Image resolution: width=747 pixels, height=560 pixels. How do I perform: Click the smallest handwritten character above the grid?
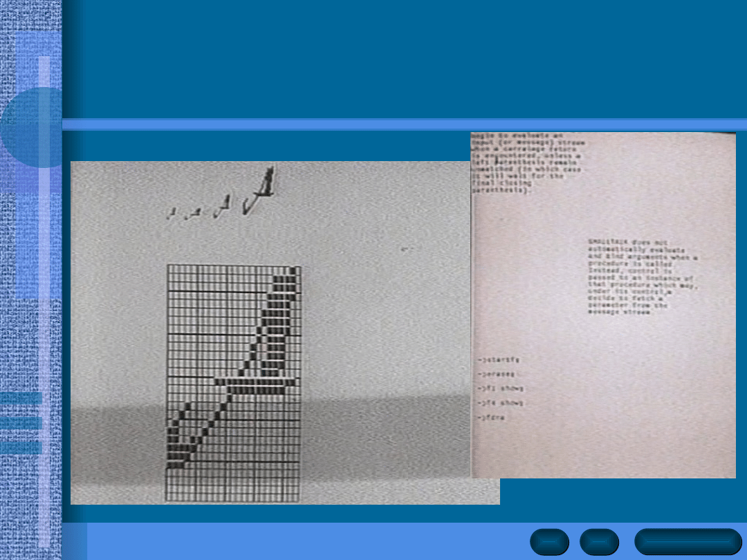coord(173,213)
